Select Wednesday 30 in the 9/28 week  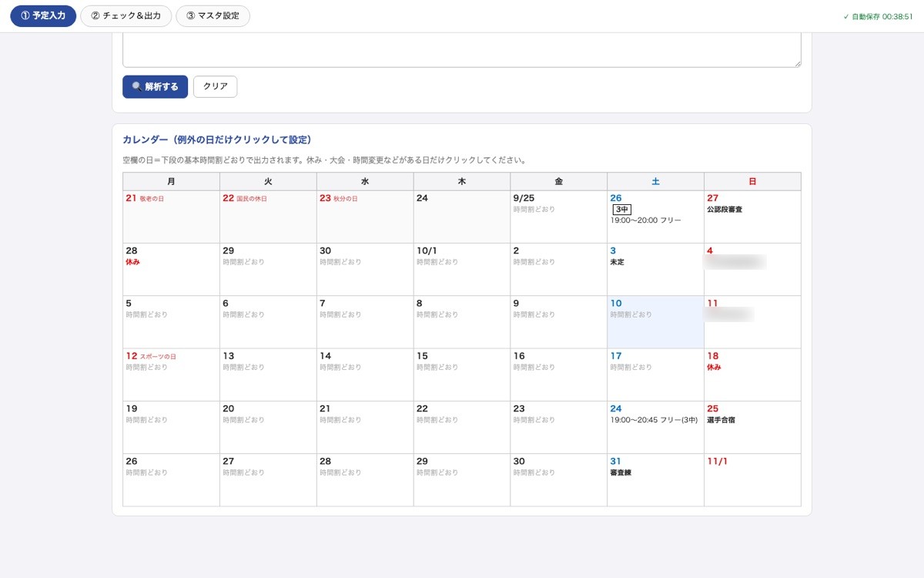[x=365, y=269]
